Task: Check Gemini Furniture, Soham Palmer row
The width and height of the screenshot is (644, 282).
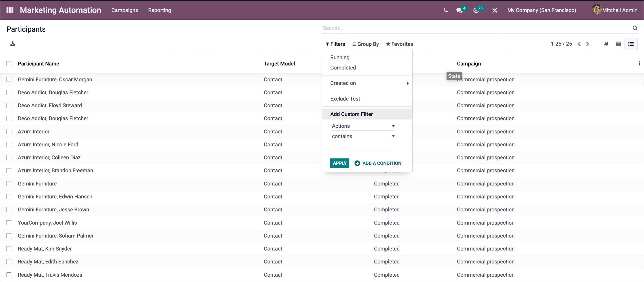Action: click(9, 236)
